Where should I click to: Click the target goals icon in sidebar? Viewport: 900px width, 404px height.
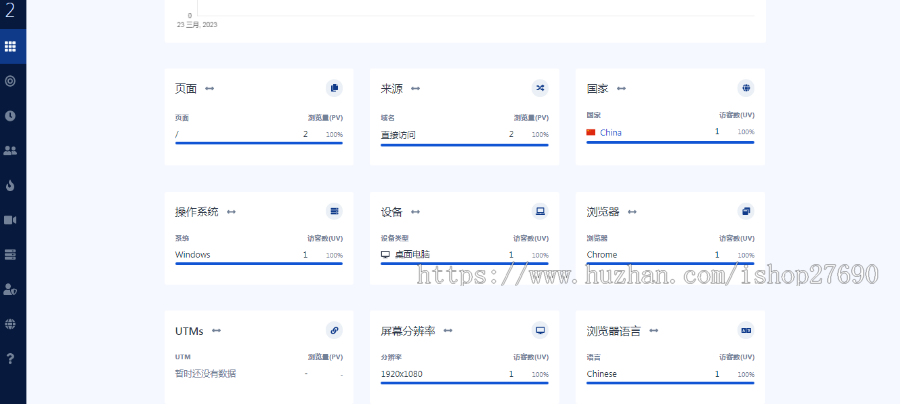coord(10,81)
